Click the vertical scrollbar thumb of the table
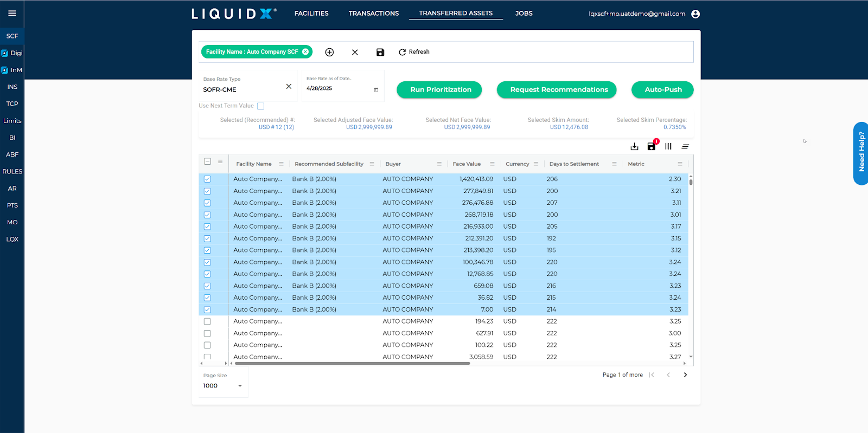The height and width of the screenshot is (433, 868). (691, 182)
